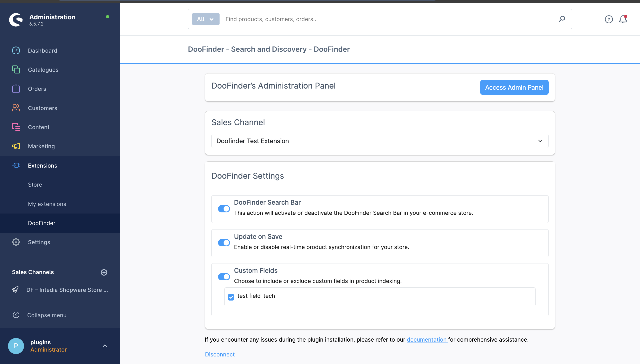640x364 pixels.
Task: Click the DooFinder's Administration Panel heading
Action: [273, 86]
